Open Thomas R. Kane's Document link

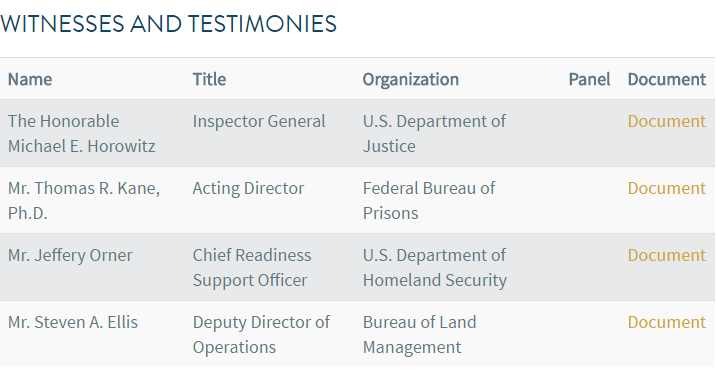pyautogui.click(x=666, y=188)
